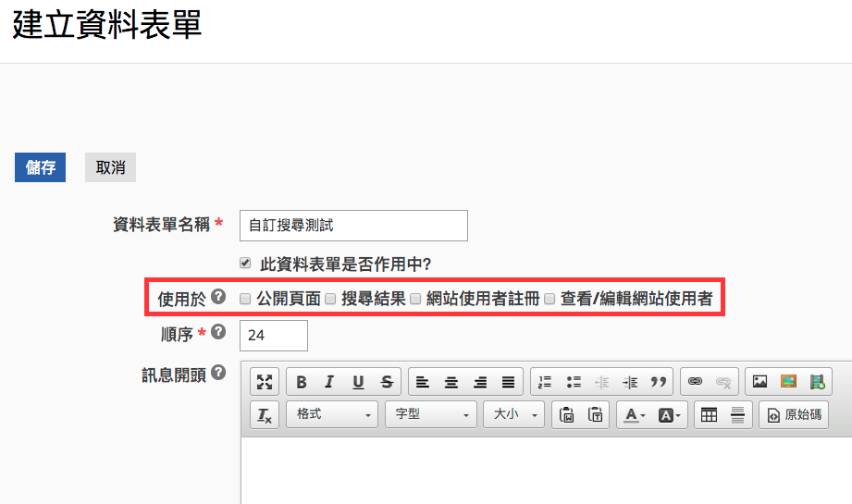852x504 pixels.
Task: Insert image icon in toolbar
Action: click(759, 382)
